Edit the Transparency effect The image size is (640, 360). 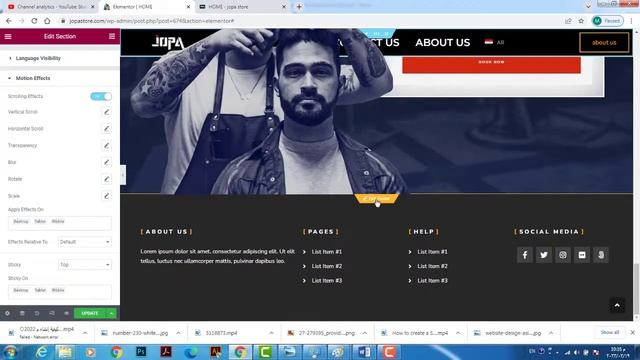click(x=106, y=145)
